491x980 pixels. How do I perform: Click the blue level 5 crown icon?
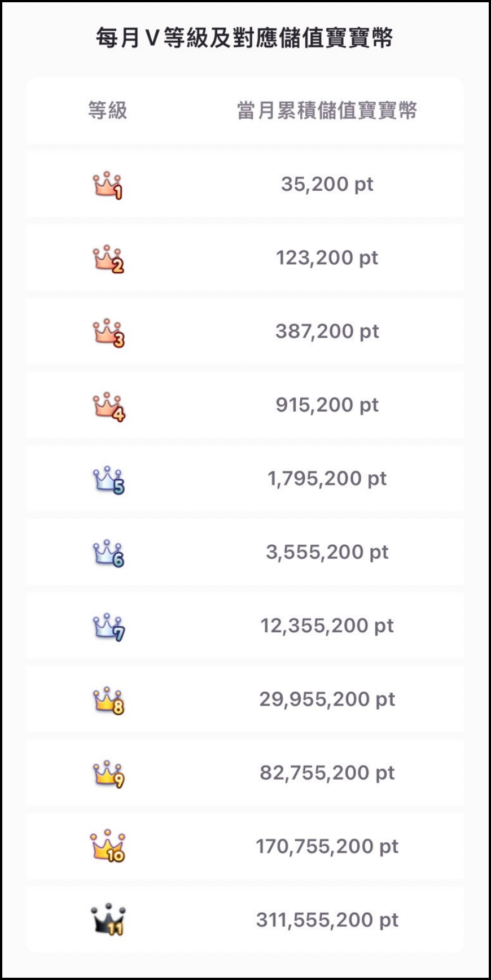[x=108, y=480]
